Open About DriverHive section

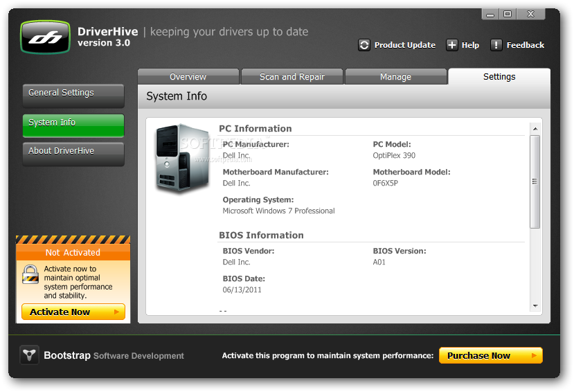pos(73,154)
